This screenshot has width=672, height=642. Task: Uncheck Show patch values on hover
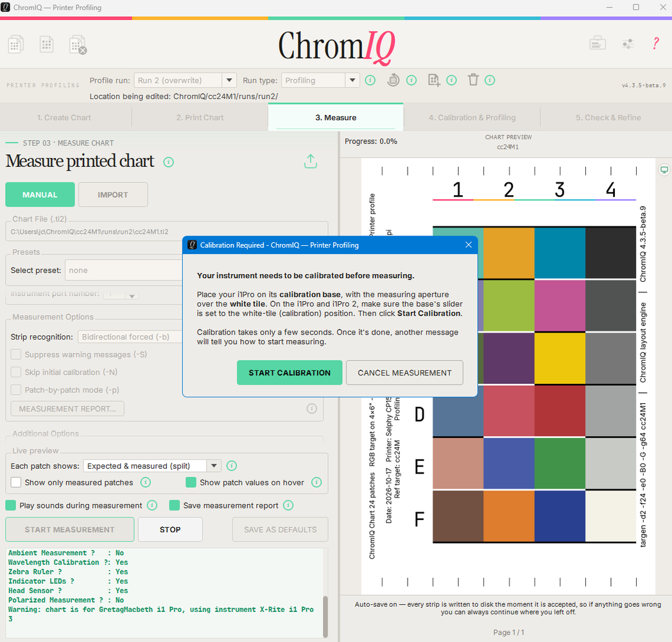tap(191, 483)
